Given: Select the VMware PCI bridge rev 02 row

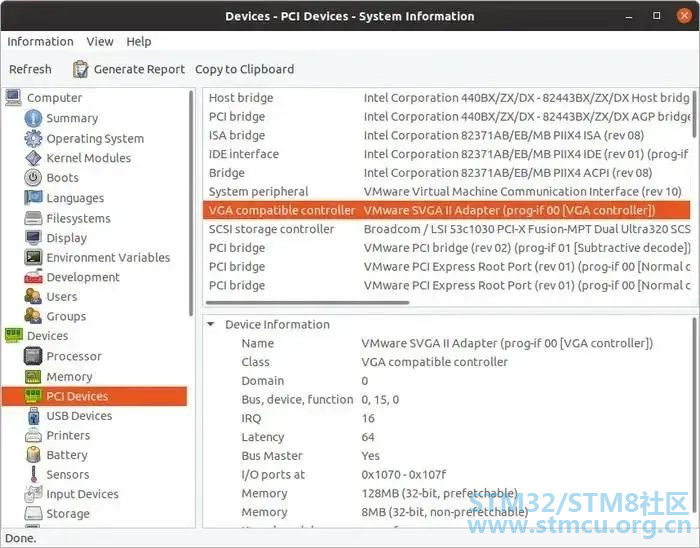Looking at the screenshot, I should pos(447,248).
